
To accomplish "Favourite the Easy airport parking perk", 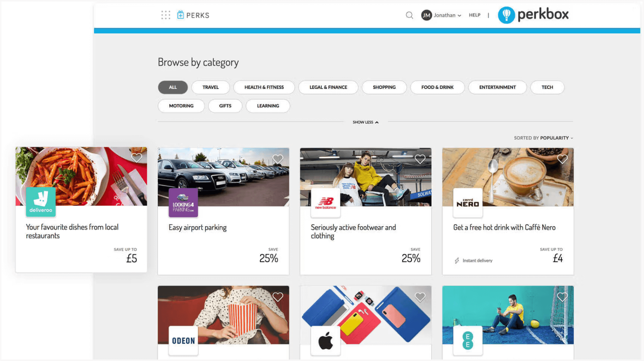I will pos(278,159).
